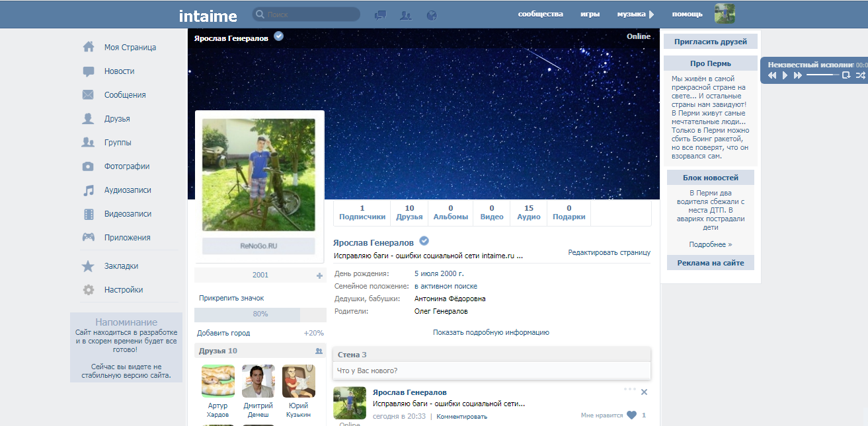Open Закладки star icon
This screenshot has height=426, width=868.
[88, 266]
